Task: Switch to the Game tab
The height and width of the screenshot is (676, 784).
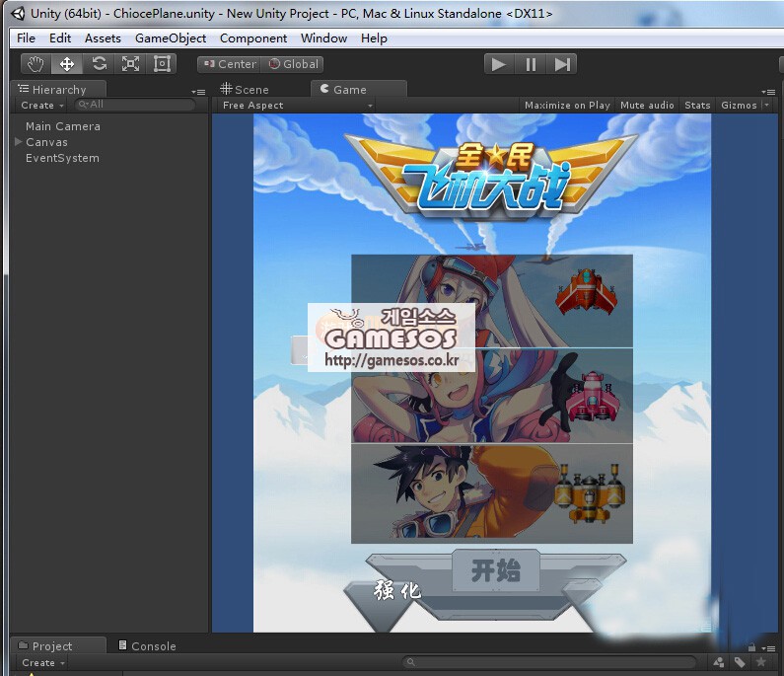Action: click(x=358, y=89)
